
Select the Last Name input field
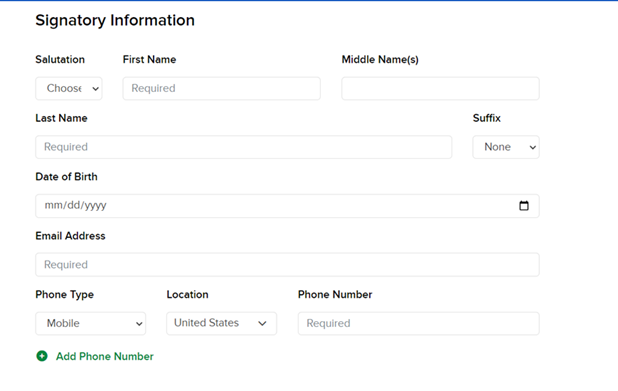[x=244, y=147]
